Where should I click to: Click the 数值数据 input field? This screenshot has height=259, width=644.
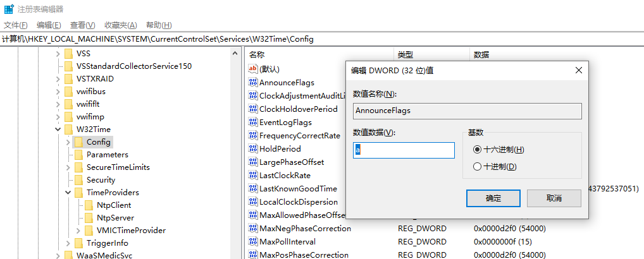pos(404,150)
